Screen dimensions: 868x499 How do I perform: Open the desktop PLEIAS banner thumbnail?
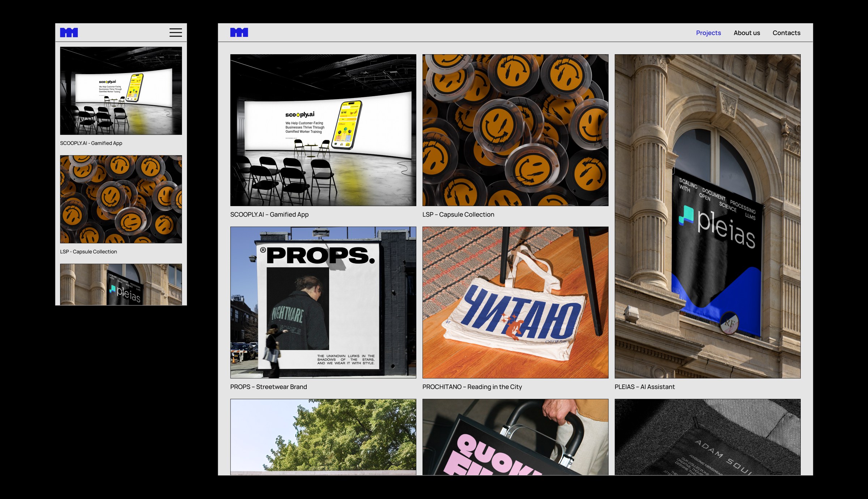pos(707,216)
